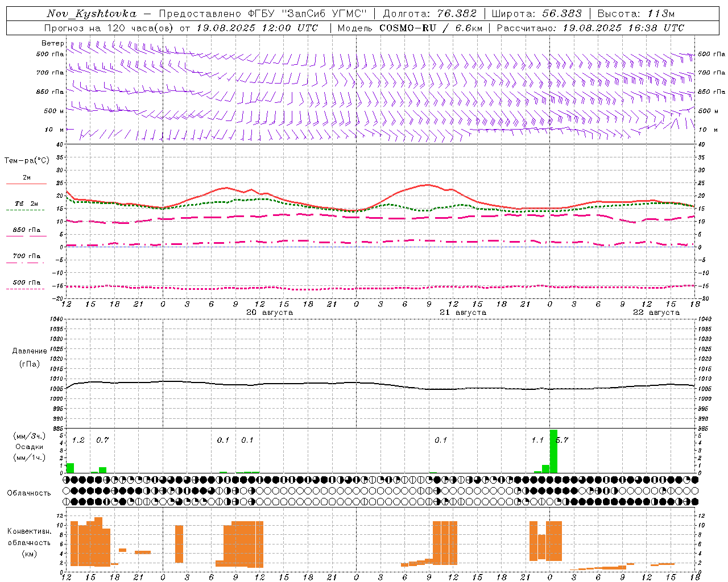Click the 'Осадки' precipitation label
Screen dimensions: 728x582
pos(30,447)
